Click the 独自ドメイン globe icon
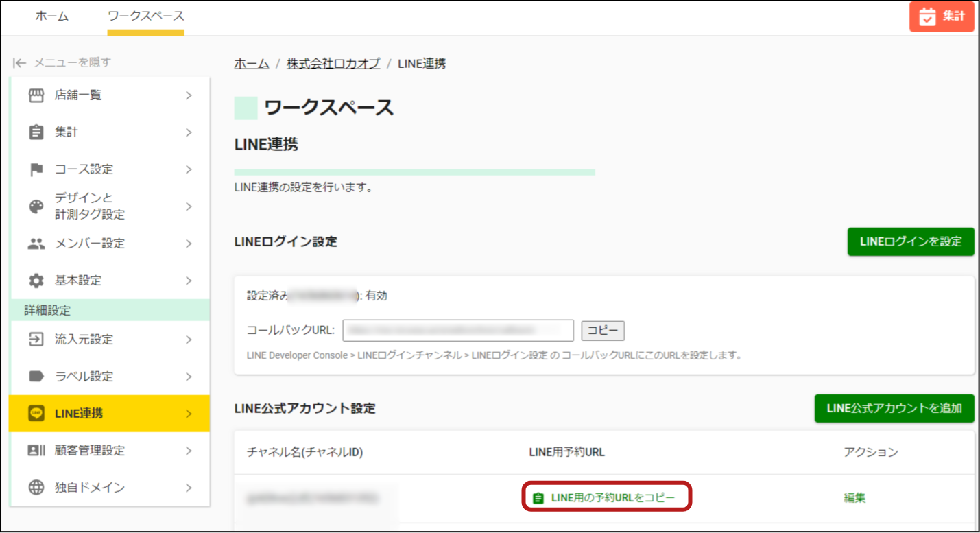The image size is (980, 533). coord(36,488)
